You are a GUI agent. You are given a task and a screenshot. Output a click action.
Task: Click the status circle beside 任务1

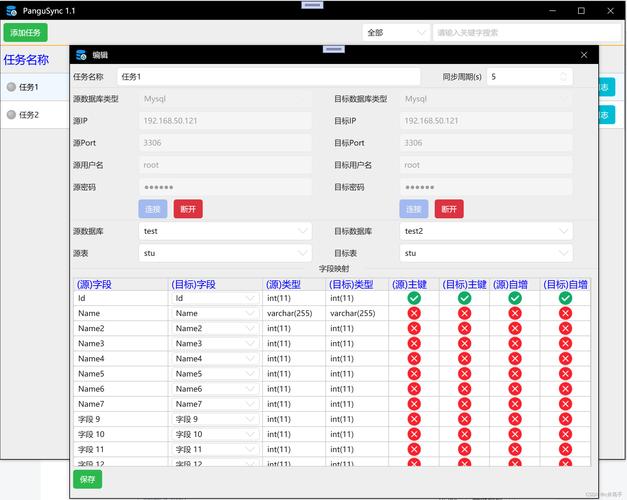click(x=11, y=87)
